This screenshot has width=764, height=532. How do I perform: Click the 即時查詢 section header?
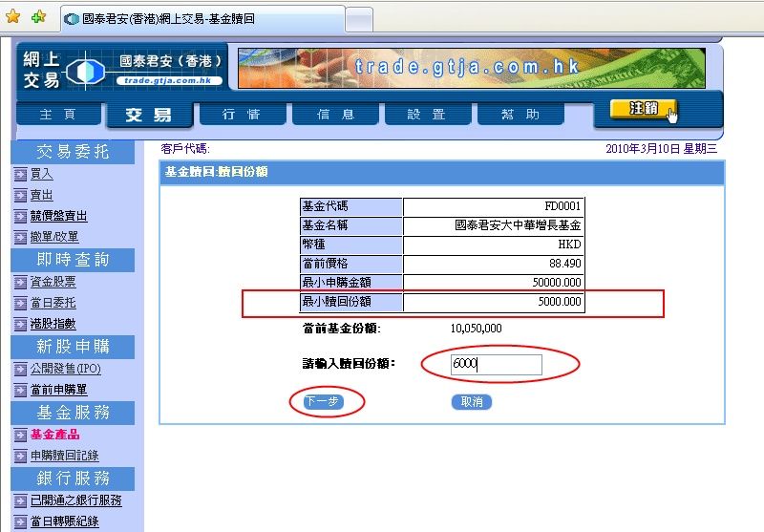click(x=73, y=260)
